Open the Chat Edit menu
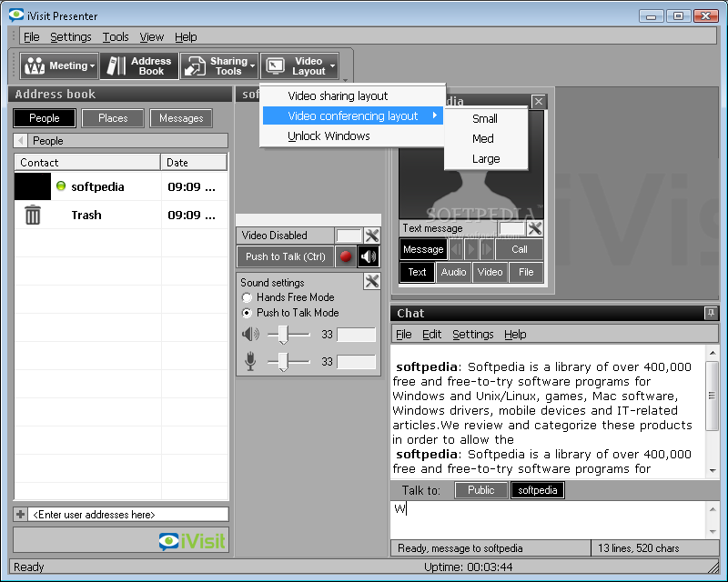 click(x=431, y=334)
